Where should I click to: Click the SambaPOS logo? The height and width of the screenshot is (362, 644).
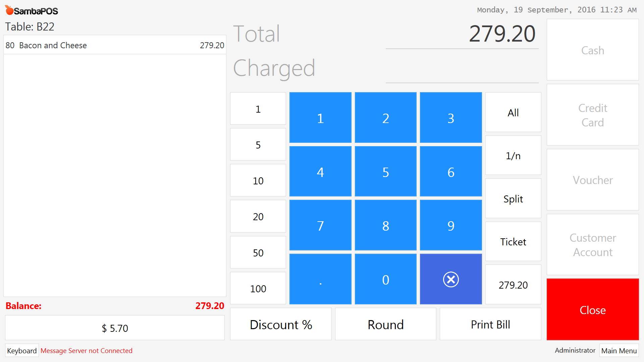coord(32,10)
